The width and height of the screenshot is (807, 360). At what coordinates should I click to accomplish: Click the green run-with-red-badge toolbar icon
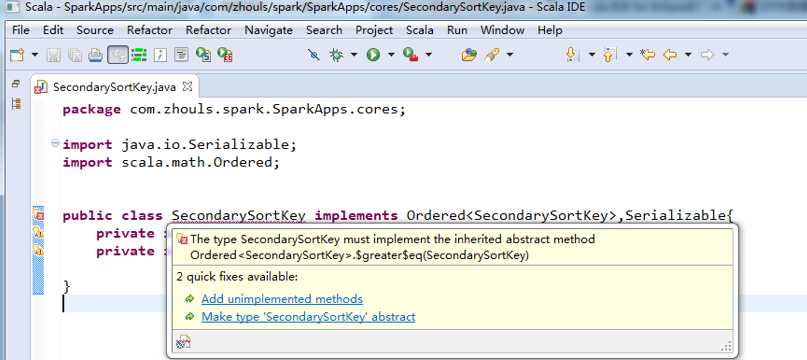click(x=225, y=55)
